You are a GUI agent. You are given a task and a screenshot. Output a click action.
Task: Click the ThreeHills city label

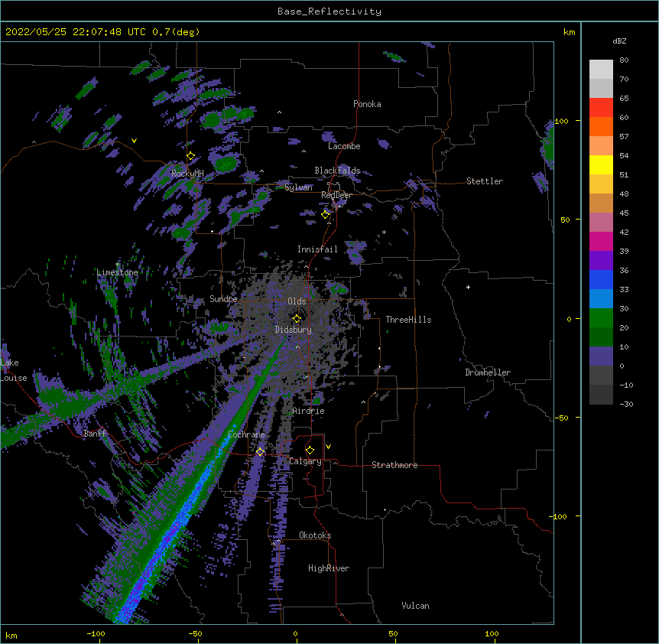(408, 320)
